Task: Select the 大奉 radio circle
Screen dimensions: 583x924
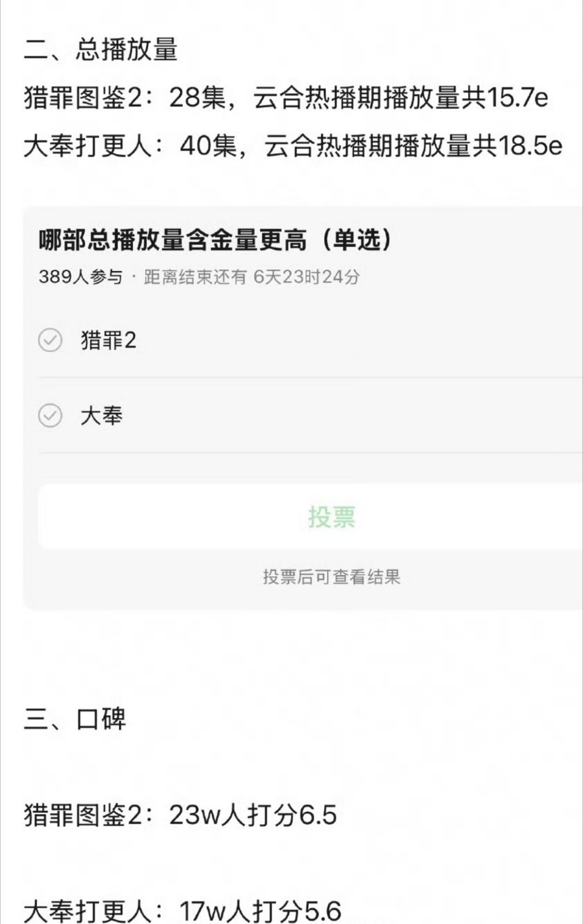Action: pos(50,416)
